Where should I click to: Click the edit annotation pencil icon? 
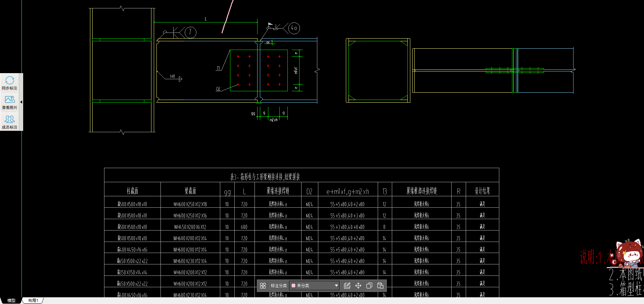point(347,286)
